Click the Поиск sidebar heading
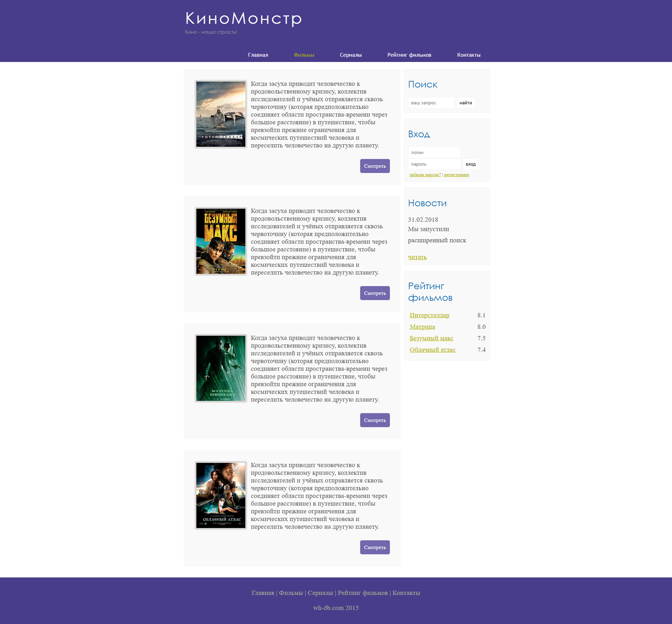The image size is (672, 624). tap(423, 84)
